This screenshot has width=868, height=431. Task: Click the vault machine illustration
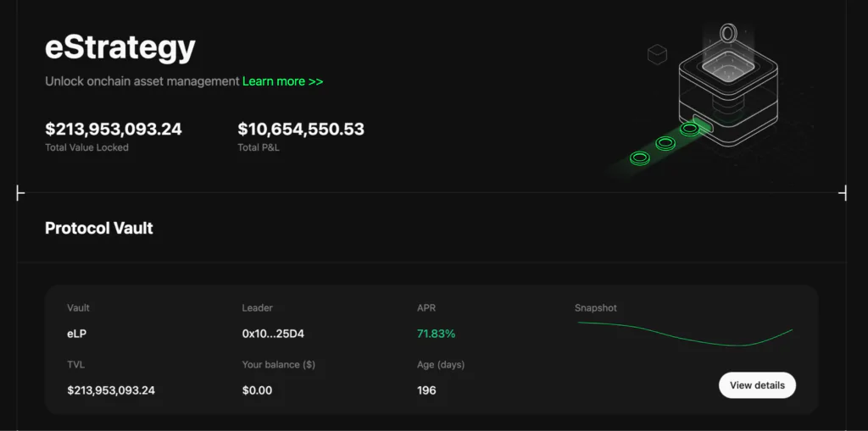pyautogui.click(x=727, y=102)
